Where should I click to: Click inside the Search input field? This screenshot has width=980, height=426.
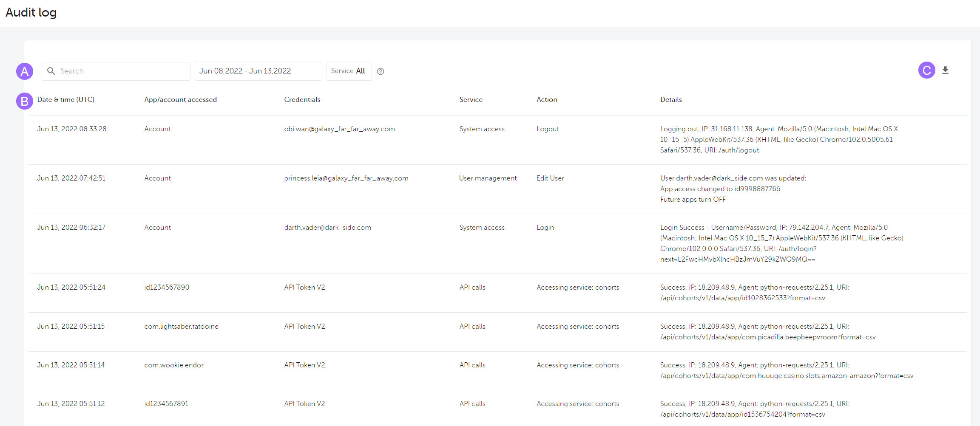point(119,71)
